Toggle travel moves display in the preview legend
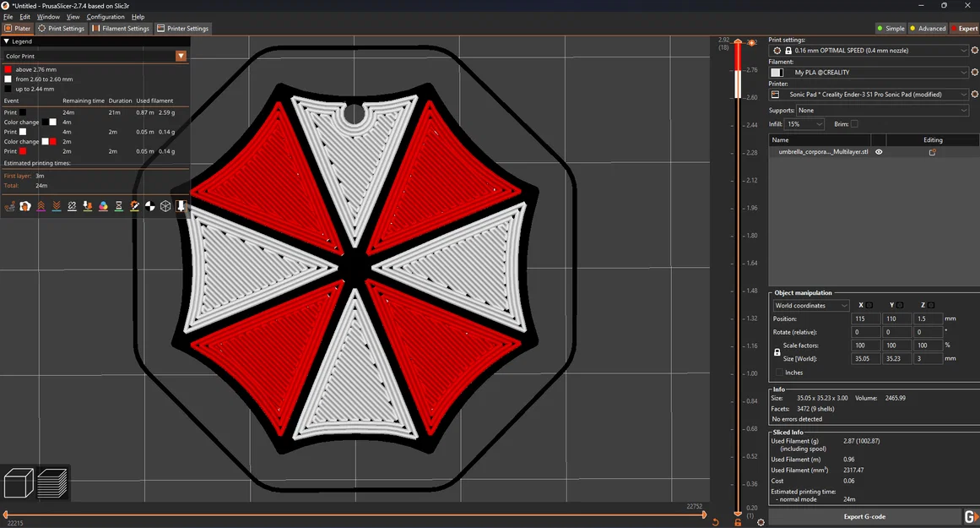 (10, 206)
